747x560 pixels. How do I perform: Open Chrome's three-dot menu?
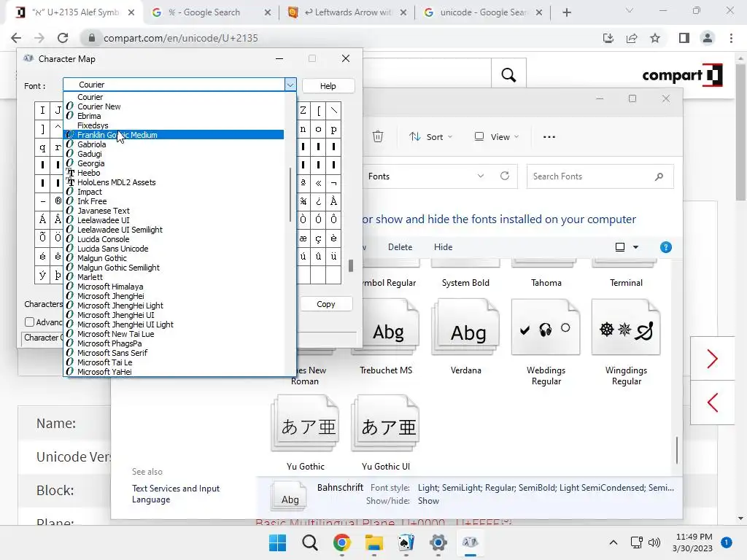click(x=731, y=38)
